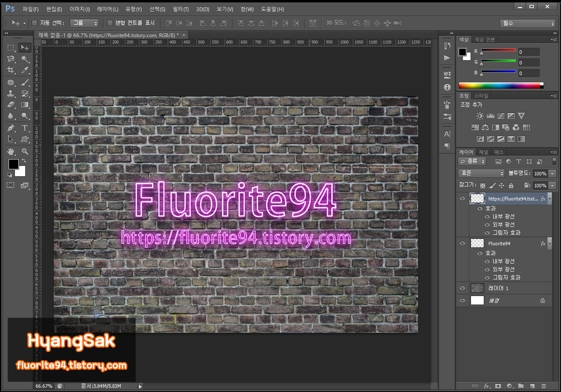Switch to the 스타일 tab

[x=481, y=96]
